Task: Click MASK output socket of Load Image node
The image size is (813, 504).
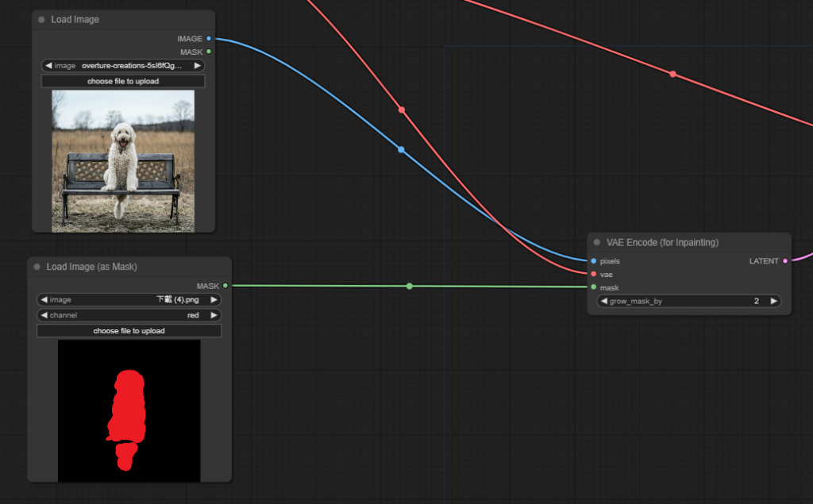Action: [209, 52]
